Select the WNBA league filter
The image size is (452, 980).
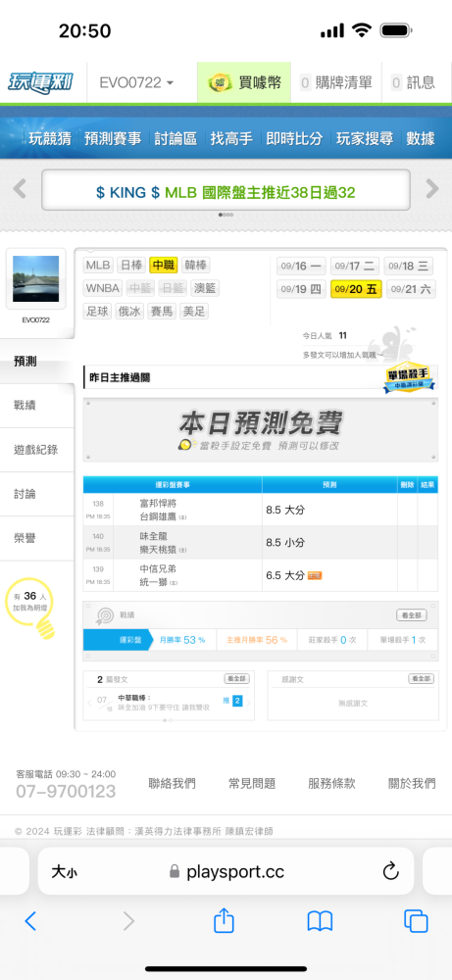(x=103, y=288)
